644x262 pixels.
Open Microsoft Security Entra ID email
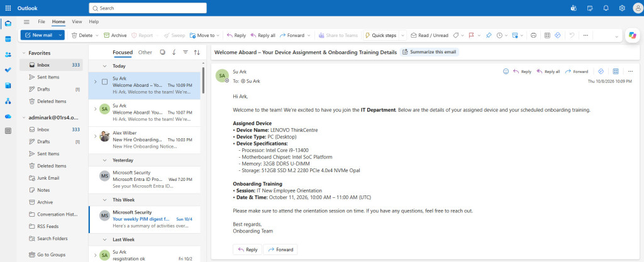[145, 180]
